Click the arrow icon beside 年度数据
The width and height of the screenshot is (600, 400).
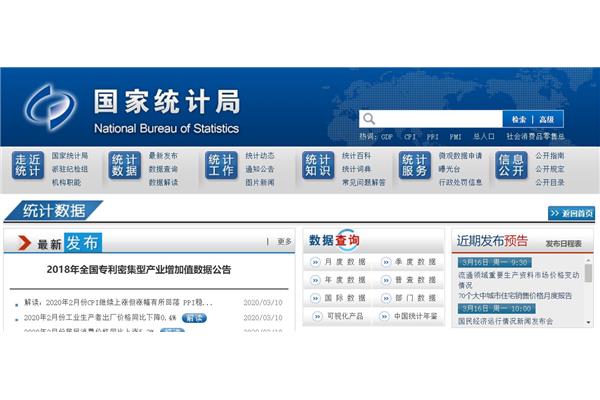[x=315, y=280]
